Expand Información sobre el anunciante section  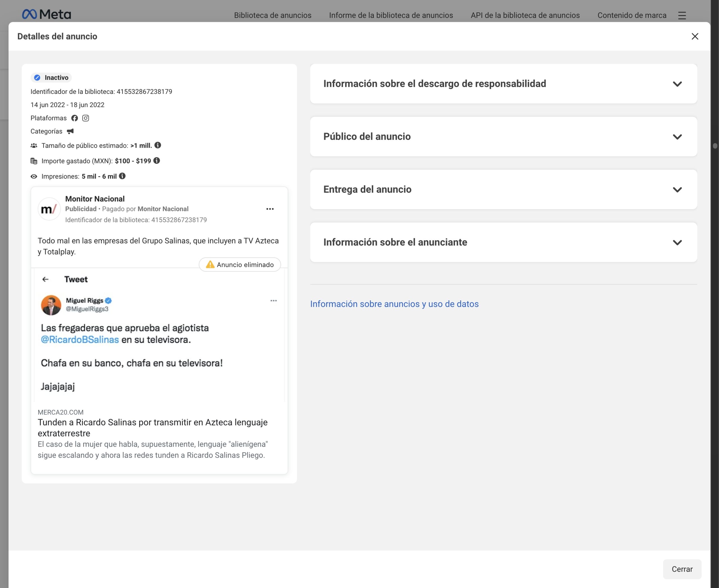(503, 242)
